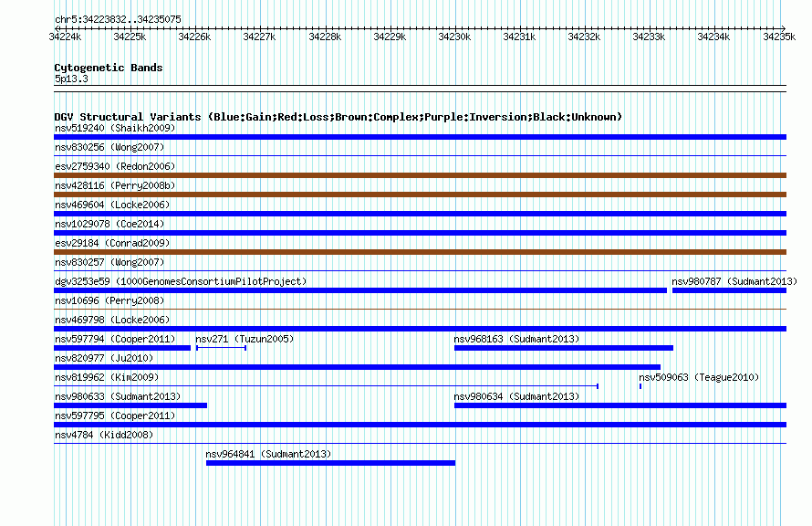Click the blue bar under nsv820977
Viewport: 812px width, 526px height.
[358, 367]
